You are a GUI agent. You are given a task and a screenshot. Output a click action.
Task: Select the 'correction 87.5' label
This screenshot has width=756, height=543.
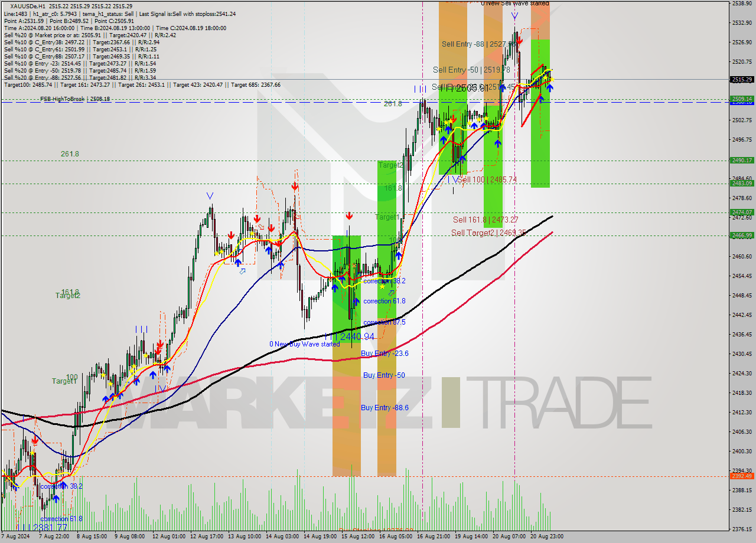tap(384, 322)
